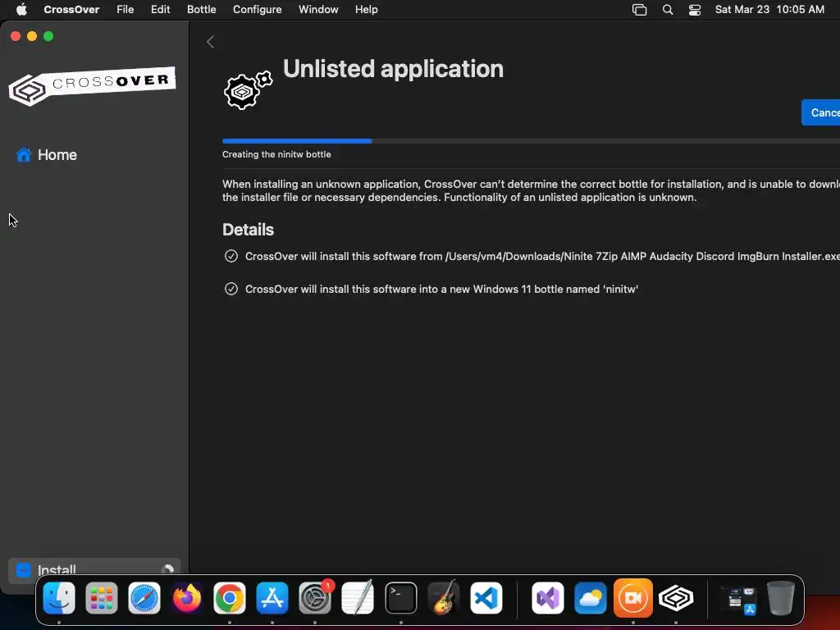Open TextEdit from the Dock
Image resolution: width=840 pixels, height=630 pixels.
coord(358,598)
